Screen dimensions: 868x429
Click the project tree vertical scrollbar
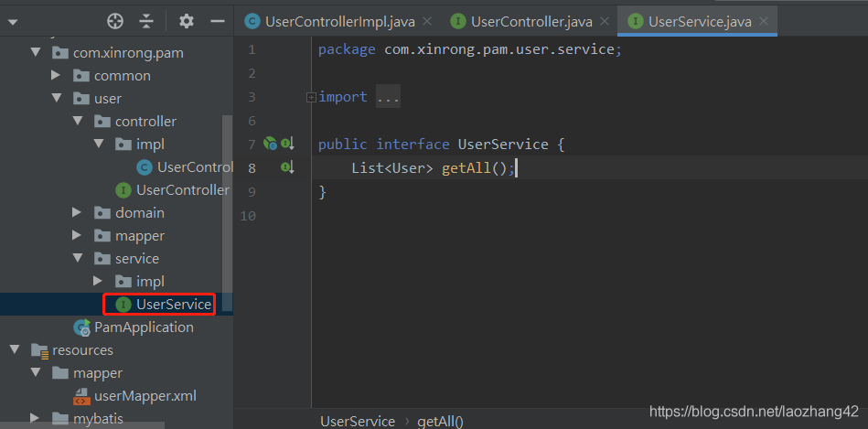pyautogui.click(x=228, y=210)
